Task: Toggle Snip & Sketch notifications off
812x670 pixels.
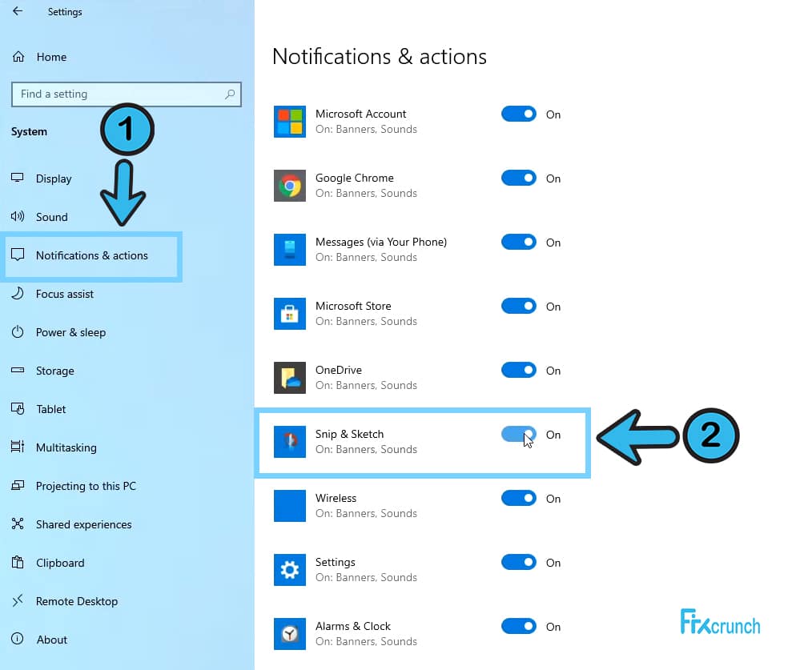Action: [518, 435]
